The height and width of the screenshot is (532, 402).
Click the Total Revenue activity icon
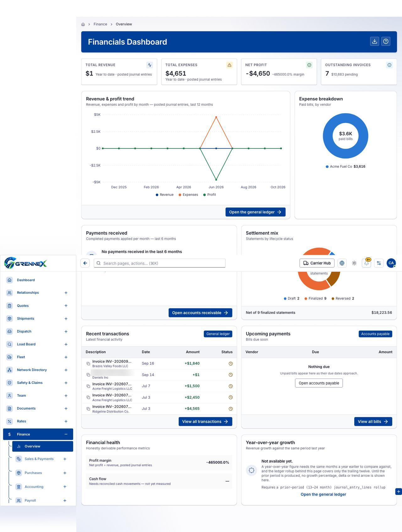click(149, 65)
